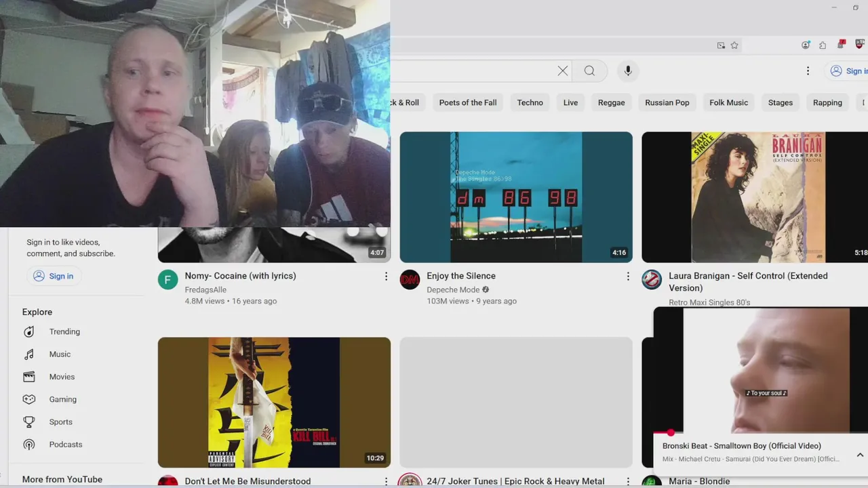Click the red shield extension icon

[x=860, y=45]
